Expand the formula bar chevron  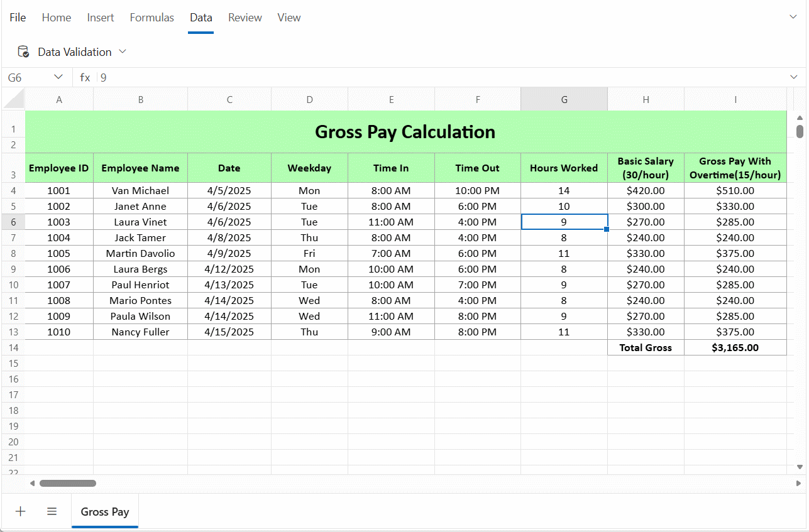794,77
